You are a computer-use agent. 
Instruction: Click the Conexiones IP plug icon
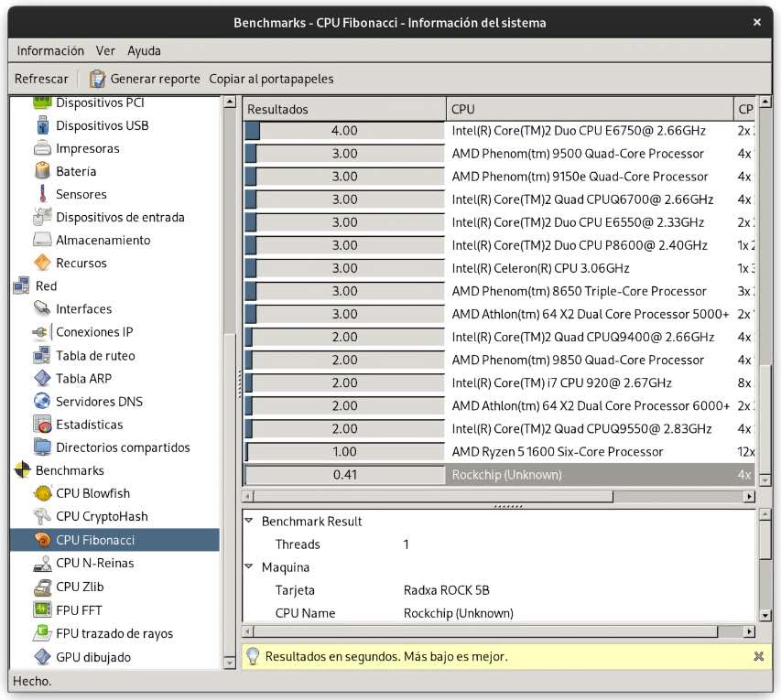(x=41, y=332)
